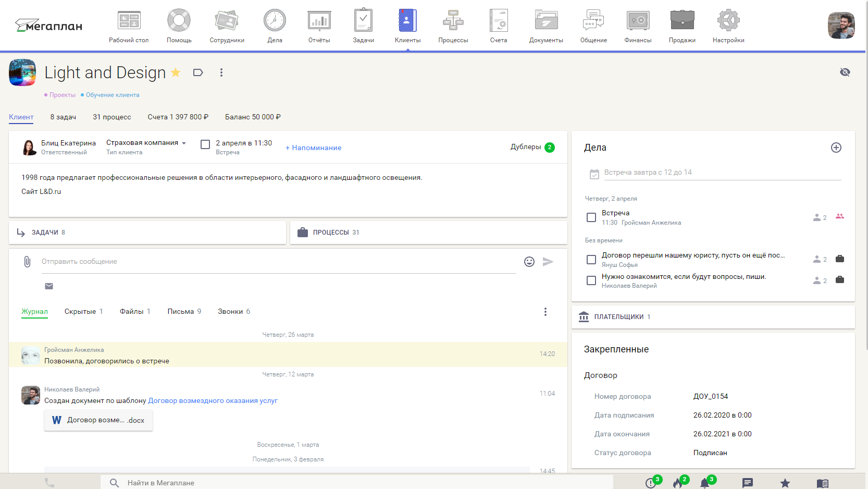Click responsible person Блиц Екатерина
This screenshot has width=868, height=489.
(68, 143)
